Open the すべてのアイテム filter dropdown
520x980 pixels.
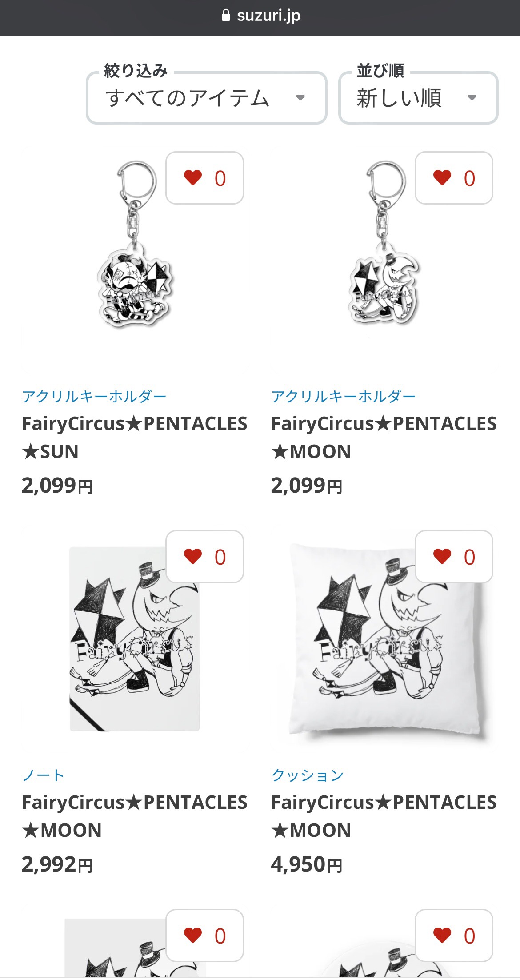(x=207, y=98)
